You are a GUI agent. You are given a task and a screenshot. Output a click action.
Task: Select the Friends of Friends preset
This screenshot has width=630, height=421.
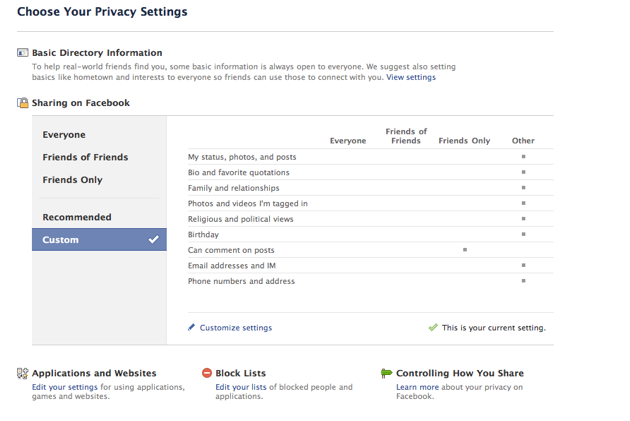[85, 157]
